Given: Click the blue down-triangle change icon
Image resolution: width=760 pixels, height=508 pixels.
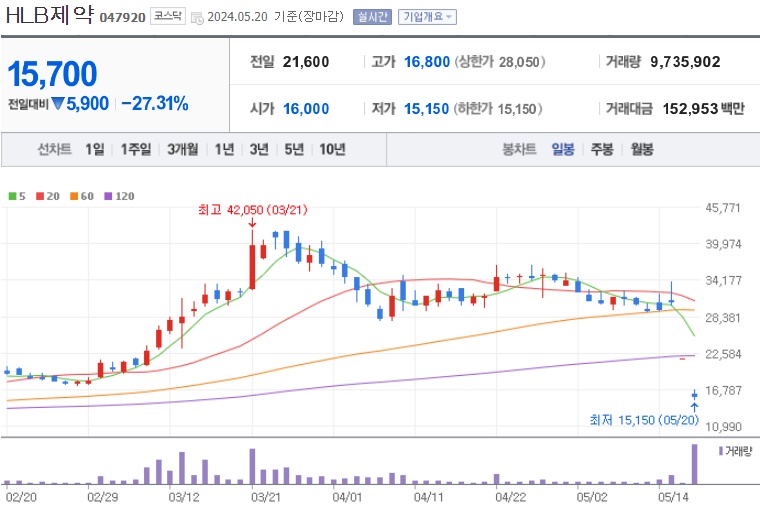Looking at the screenshot, I should click(58, 103).
